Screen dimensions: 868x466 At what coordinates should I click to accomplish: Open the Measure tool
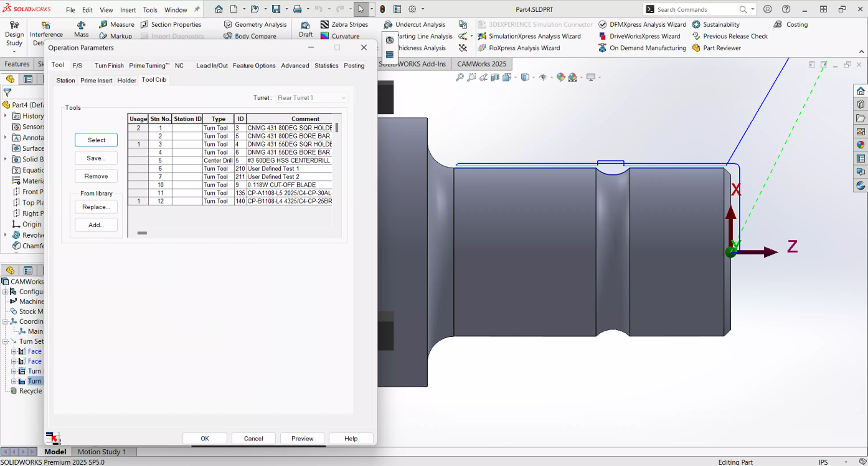coord(116,24)
